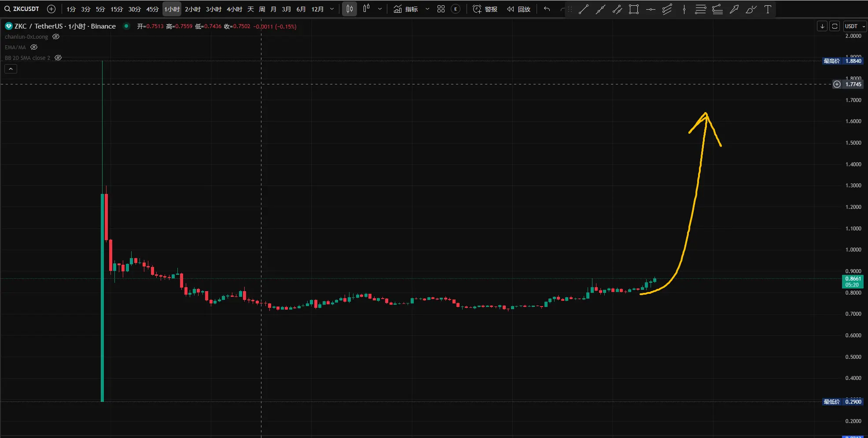The height and width of the screenshot is (438, 868).
Task: Expand the timeframe dropdown chevron
Action: (x=332, y=9)
